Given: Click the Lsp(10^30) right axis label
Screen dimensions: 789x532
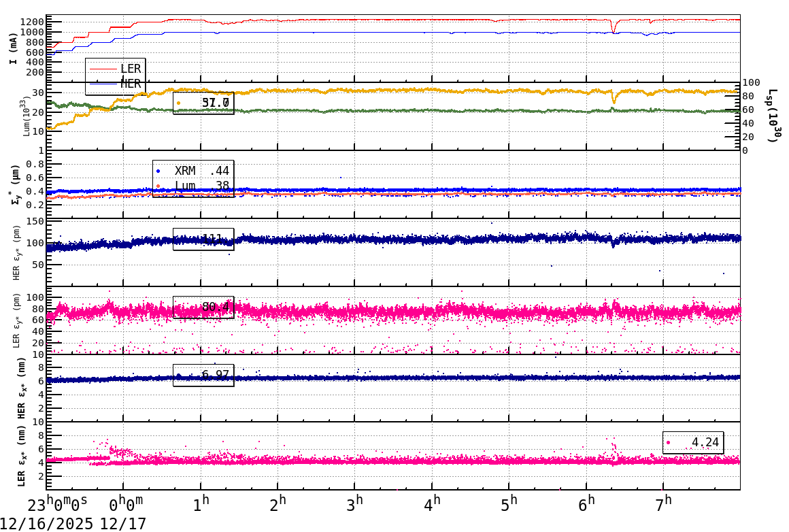Looking at the screenshot, I should pyautogui.click(x=775, y=116).
